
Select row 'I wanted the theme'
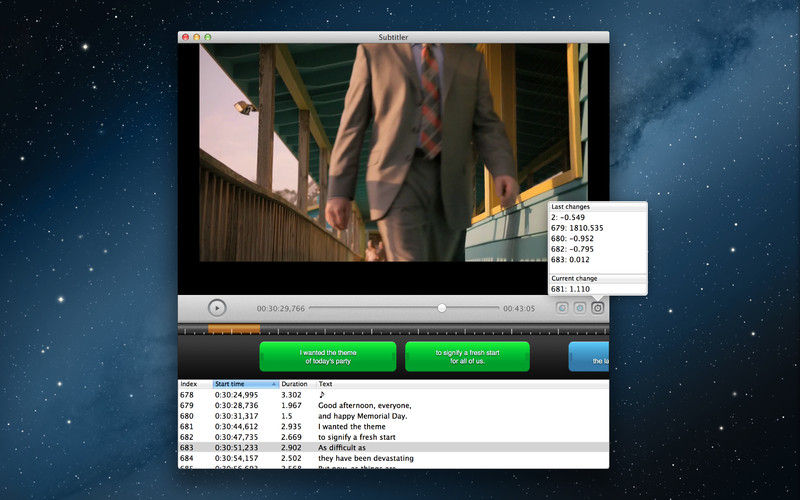coord(393,427)
